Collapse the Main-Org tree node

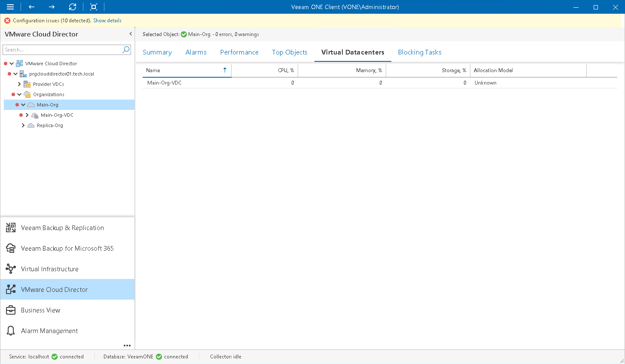pos(23,105)
